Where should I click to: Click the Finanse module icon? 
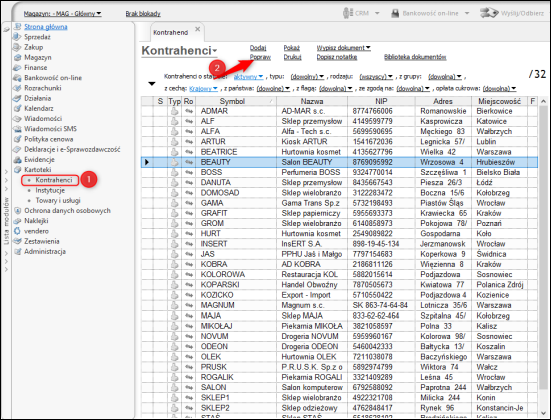point(17,67)
